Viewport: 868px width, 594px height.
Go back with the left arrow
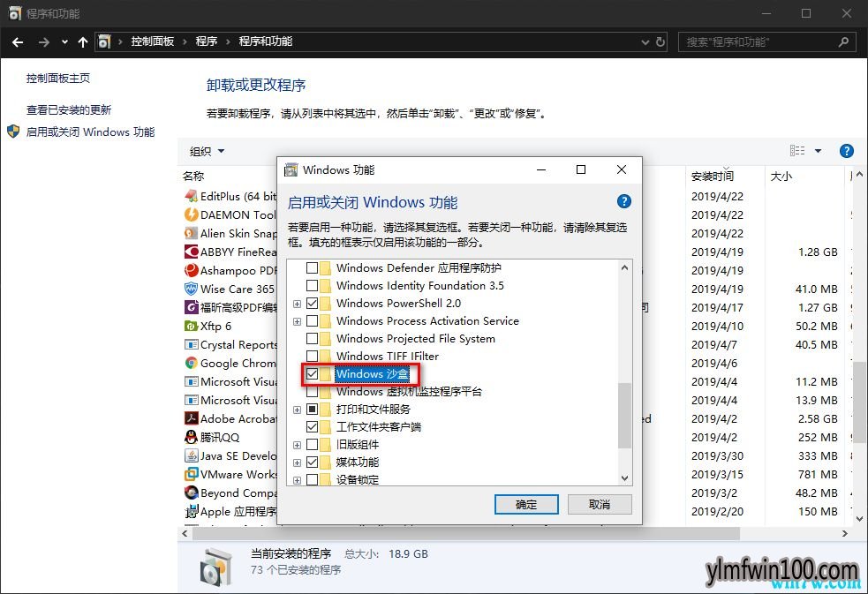[x=18, y=41]
